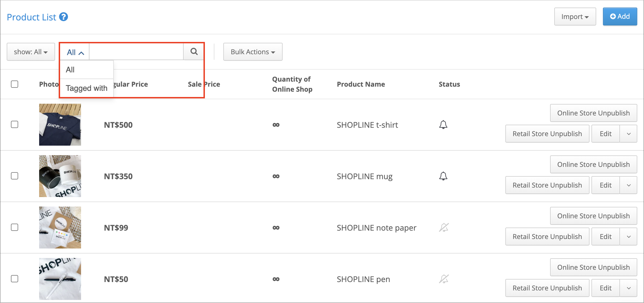Click the 'SHOPLINE note paper' product name
Screen dimensions: 644x303
377,228
